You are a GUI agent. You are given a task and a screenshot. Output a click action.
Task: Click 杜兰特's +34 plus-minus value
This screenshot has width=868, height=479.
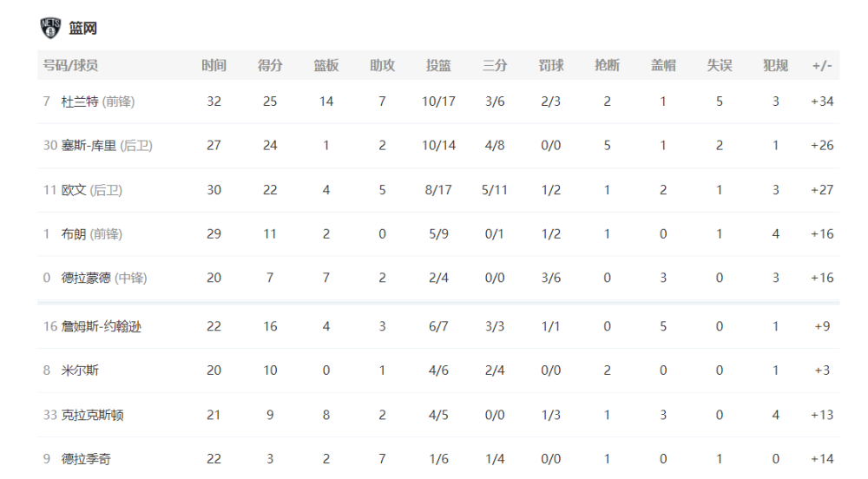tap(822, 102)
